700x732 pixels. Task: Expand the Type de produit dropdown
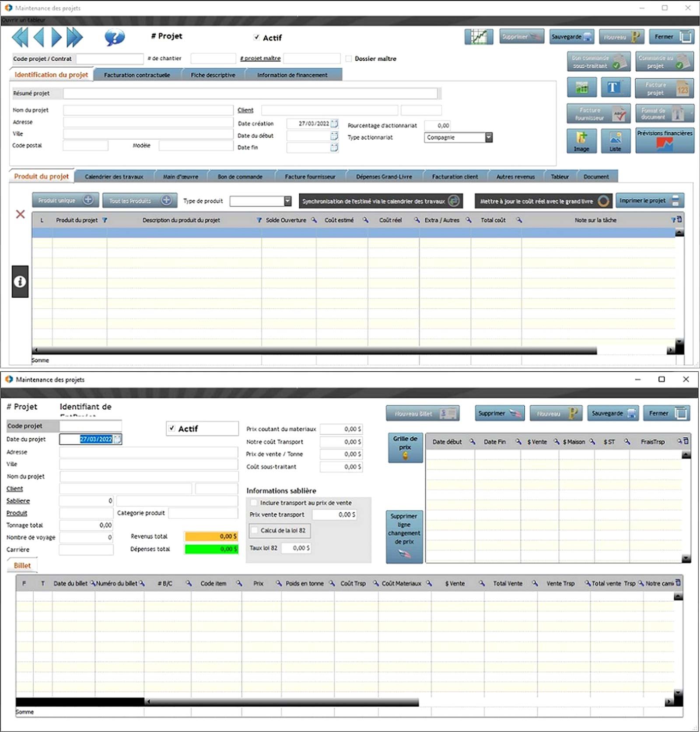point(287,201)
